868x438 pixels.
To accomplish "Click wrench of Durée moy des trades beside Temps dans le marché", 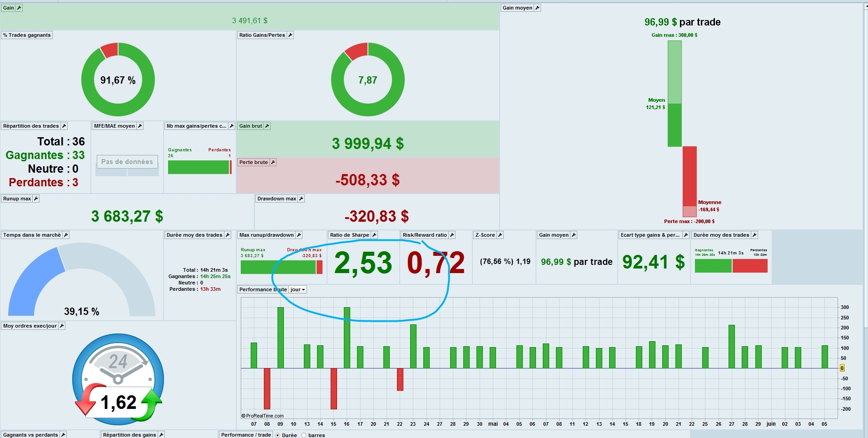I will (228, 235).
